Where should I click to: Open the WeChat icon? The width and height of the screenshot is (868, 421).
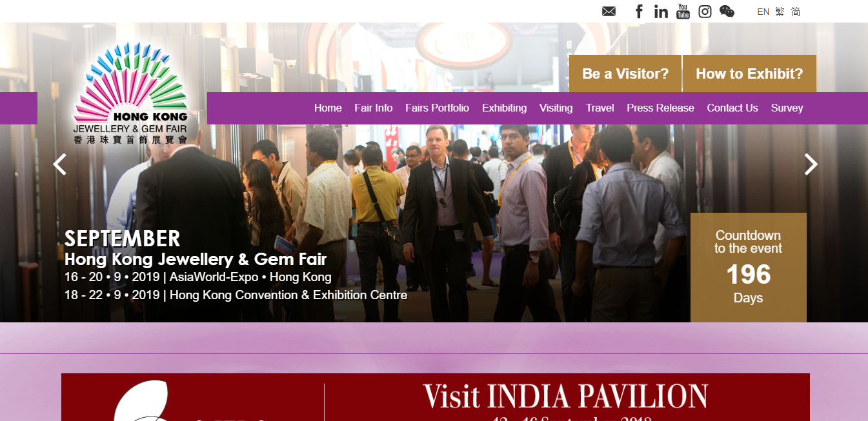(x=727, y=12)
